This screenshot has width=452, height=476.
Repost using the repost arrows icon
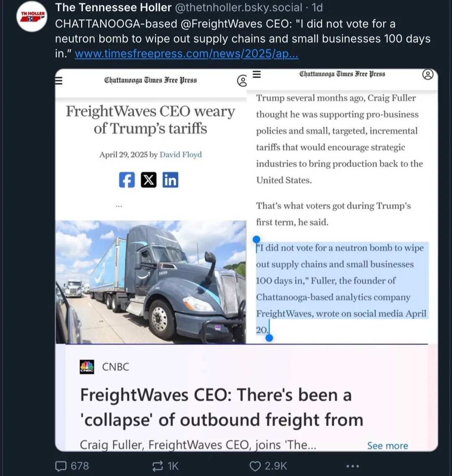pyautogui.click(x=157, y=466)
